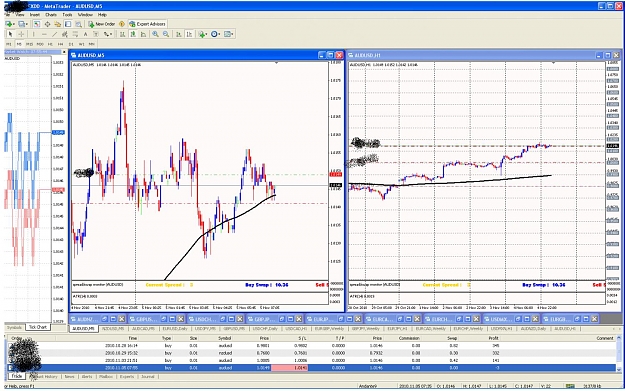Viewport: 625px width, 391px height.
Task: Select the Text tool (A icon)
Action: point(85,34)
